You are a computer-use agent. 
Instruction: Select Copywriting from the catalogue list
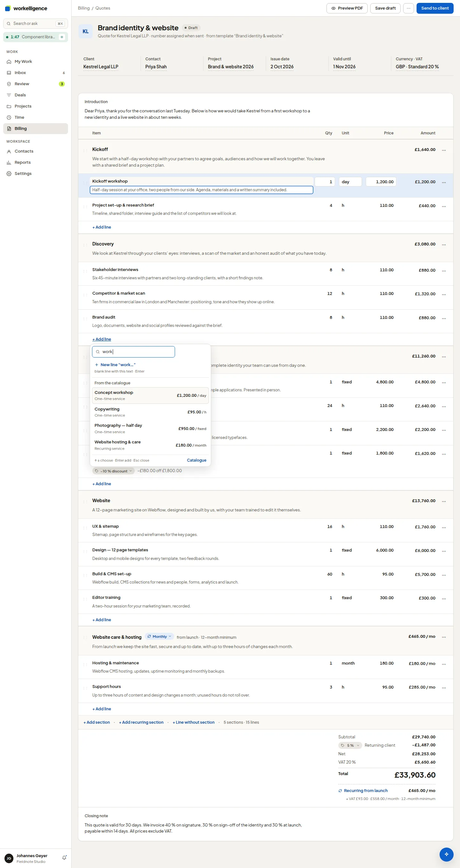coord(150,412)
